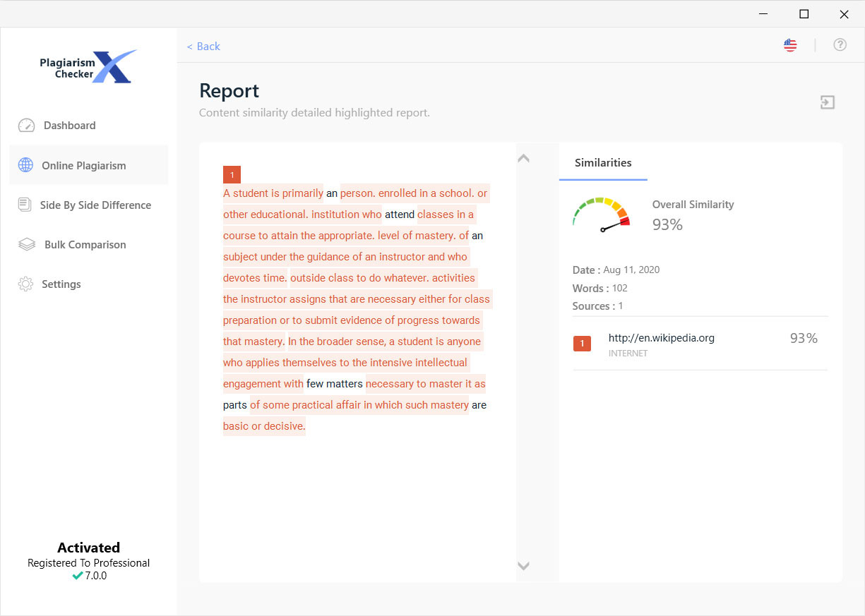This screenshot has width=865, height=616.
Task: Switch to the Similarities tab
Action: [603, 162]
